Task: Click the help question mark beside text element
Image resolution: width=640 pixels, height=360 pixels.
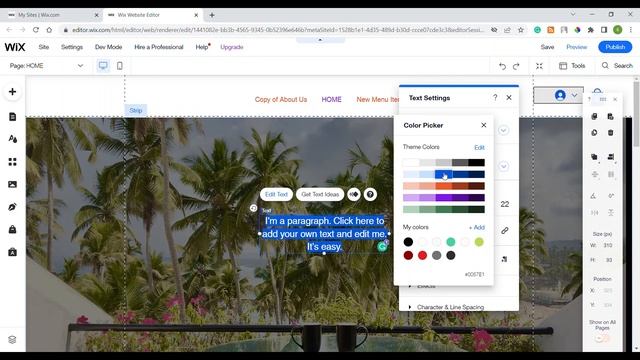Action: point(370,194)
